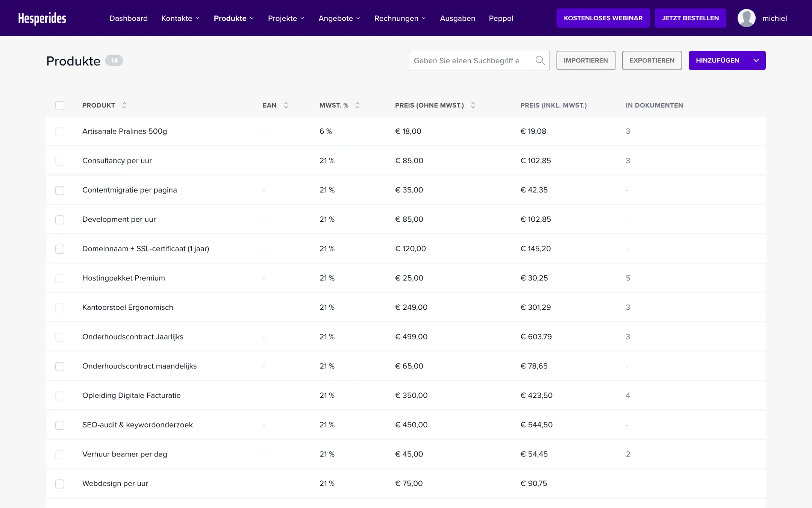812x508 pixels.
Task: Click the € 249,00 price cell
Action: pyautogui.click(x=411, y=307)
